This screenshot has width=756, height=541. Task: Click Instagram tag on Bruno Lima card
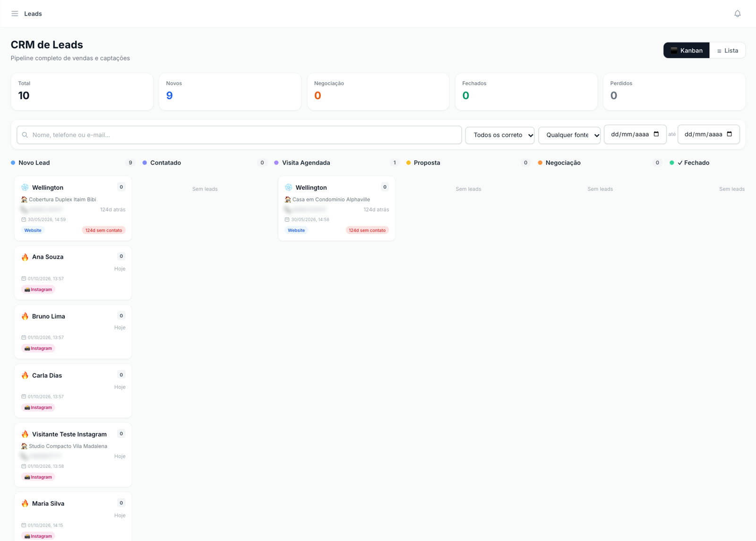(38, 348)
